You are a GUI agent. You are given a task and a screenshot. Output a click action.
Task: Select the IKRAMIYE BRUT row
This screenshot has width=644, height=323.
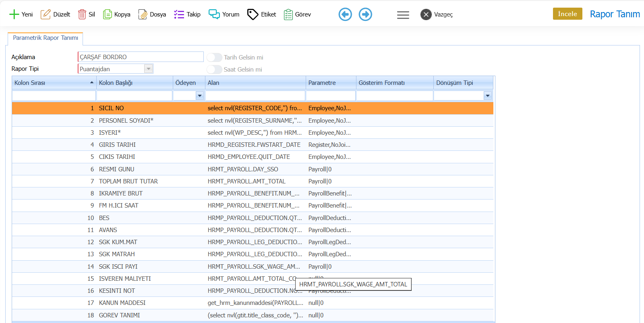pyautogui.click(x=253, y=193)
